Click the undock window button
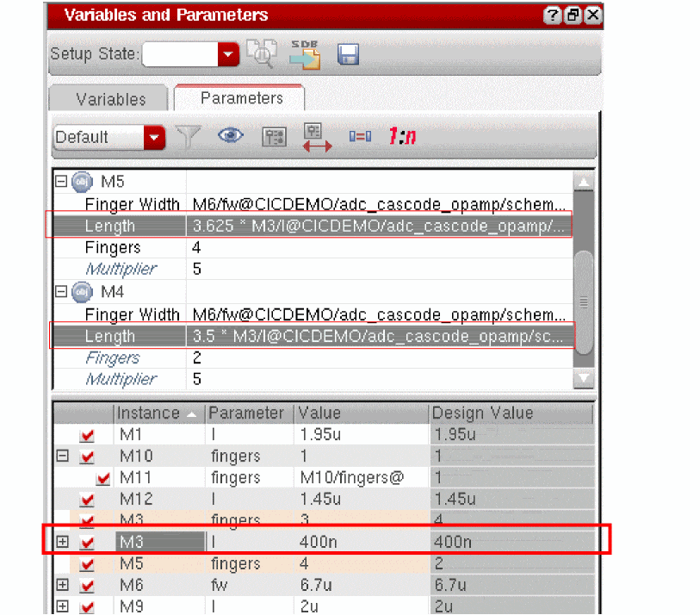 point(573,16)
